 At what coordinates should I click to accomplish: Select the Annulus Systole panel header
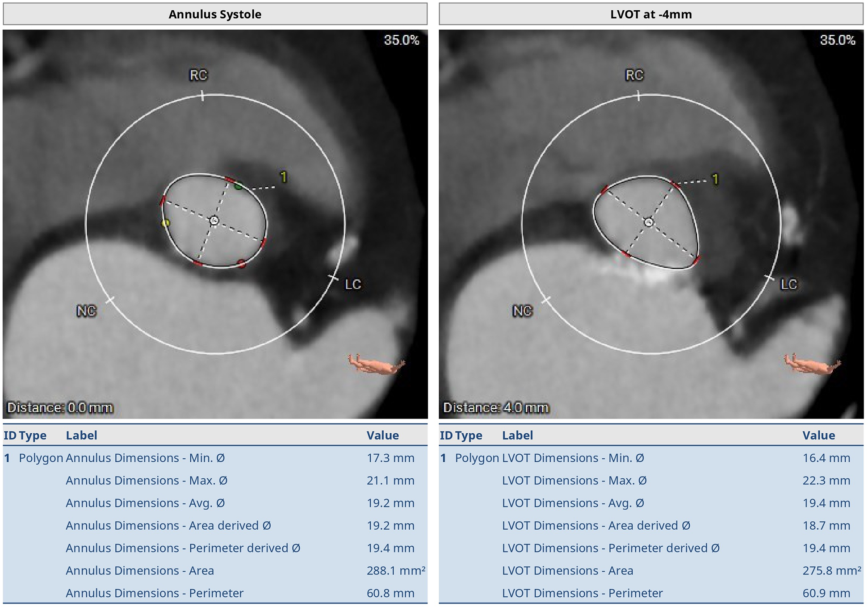215,14
